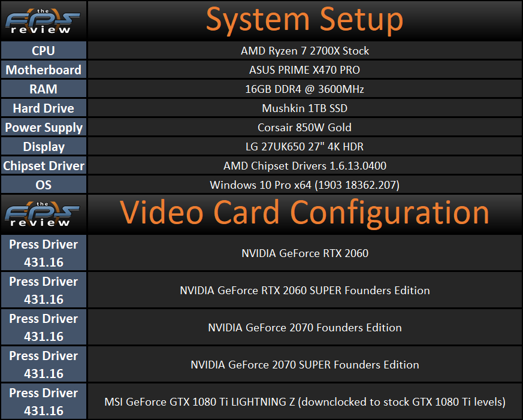Viewport: 523px width, 420px height.
Task: Select the 'System Setup' heading
Action: pyautogui.click(x=304, y=20)
